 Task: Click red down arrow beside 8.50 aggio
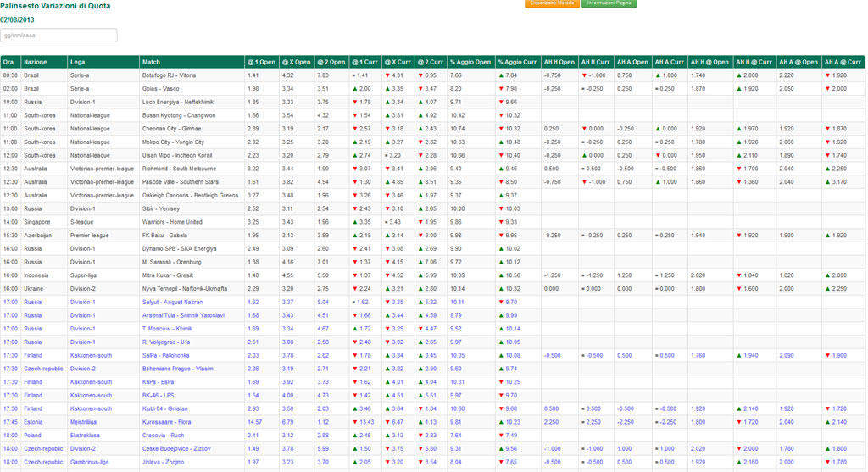[x=501, y=182]
